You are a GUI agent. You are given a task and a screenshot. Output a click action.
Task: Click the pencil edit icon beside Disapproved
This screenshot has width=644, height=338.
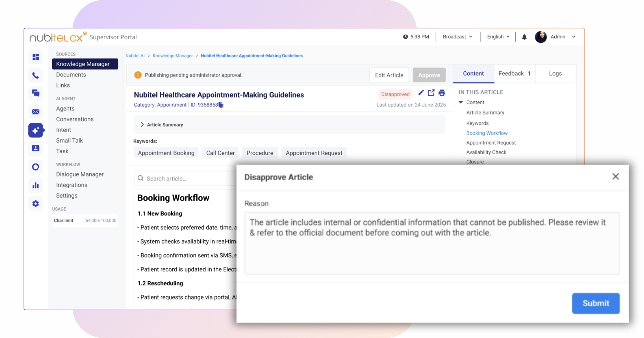[x=421, y=93]
